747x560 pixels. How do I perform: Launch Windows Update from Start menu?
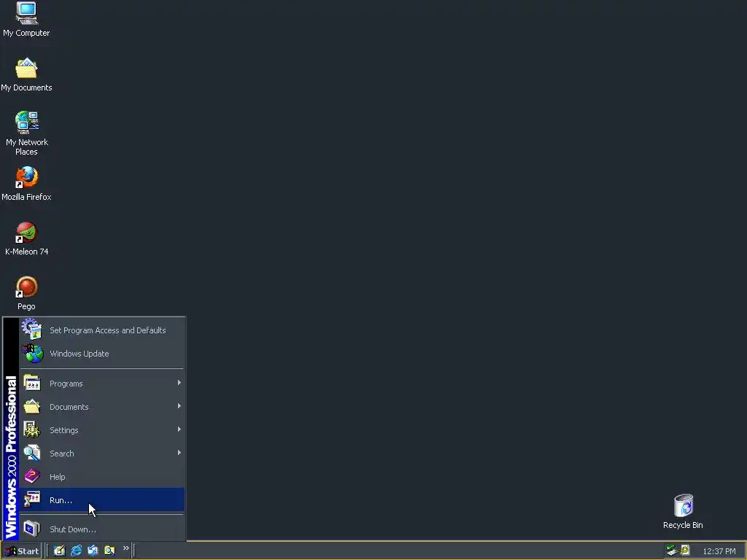101,354
